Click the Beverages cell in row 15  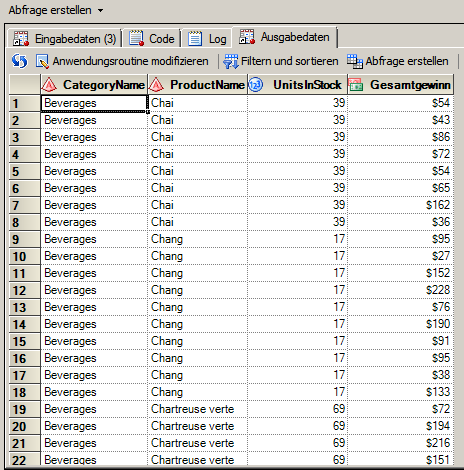(94, 341)
